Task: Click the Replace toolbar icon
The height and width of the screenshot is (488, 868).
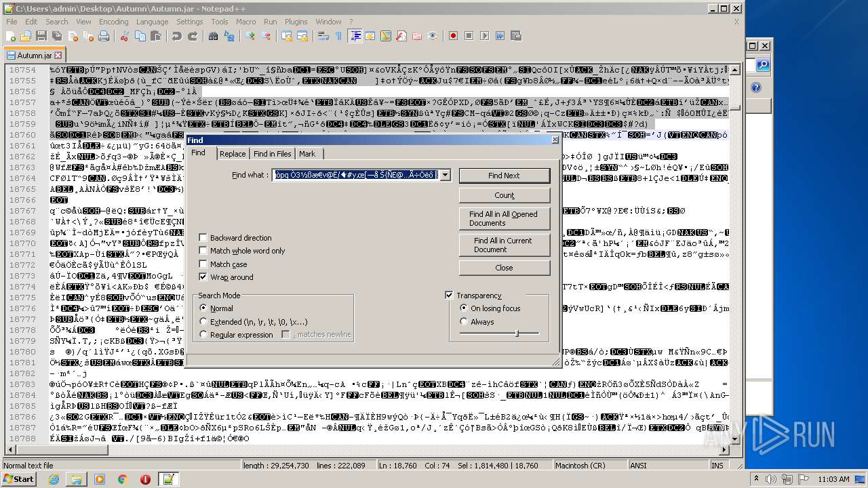Action: click(x=229, y=36)
